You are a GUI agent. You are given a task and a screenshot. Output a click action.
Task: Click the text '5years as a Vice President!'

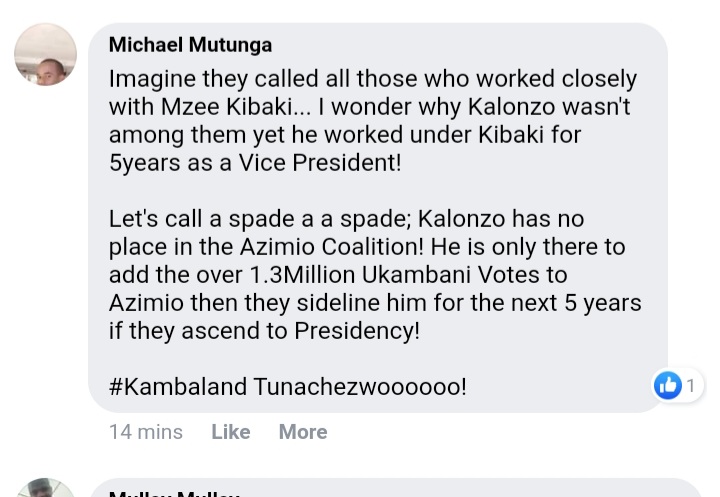click(255, 162)
